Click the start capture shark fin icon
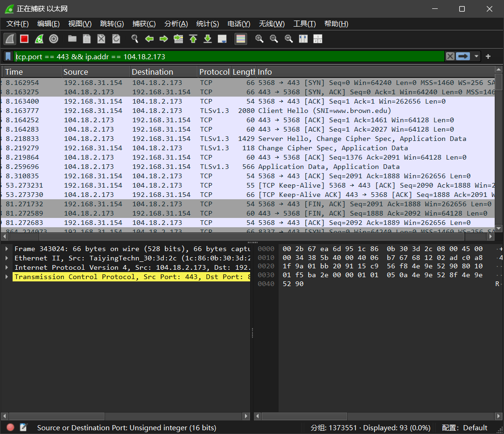Viewport: 504px width, 434px height. 10,39
